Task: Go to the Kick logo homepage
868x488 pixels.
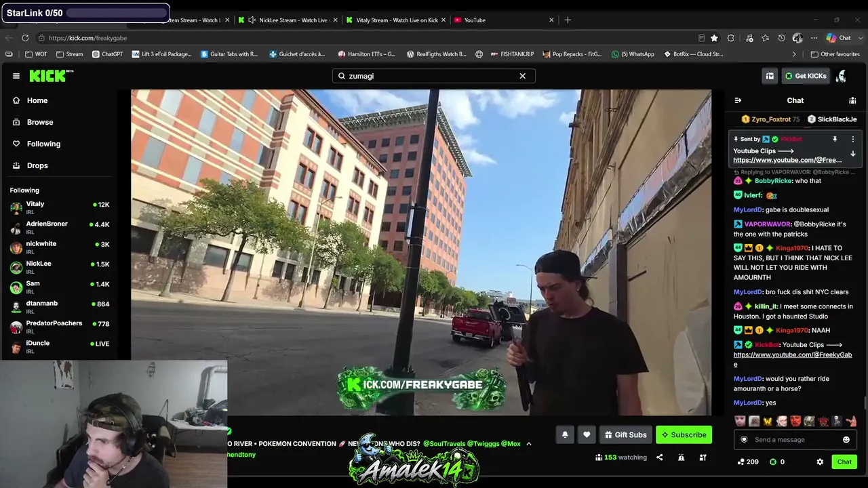Action: pos(52,76)
